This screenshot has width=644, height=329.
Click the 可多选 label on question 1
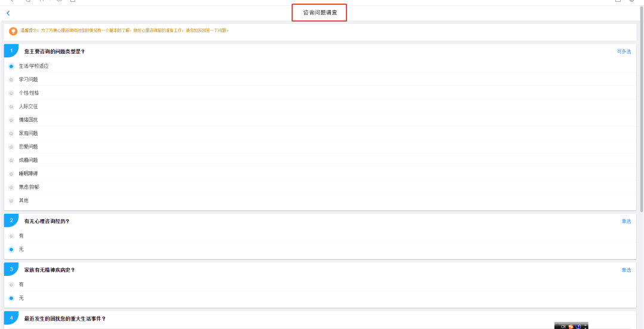click(623, 51)
